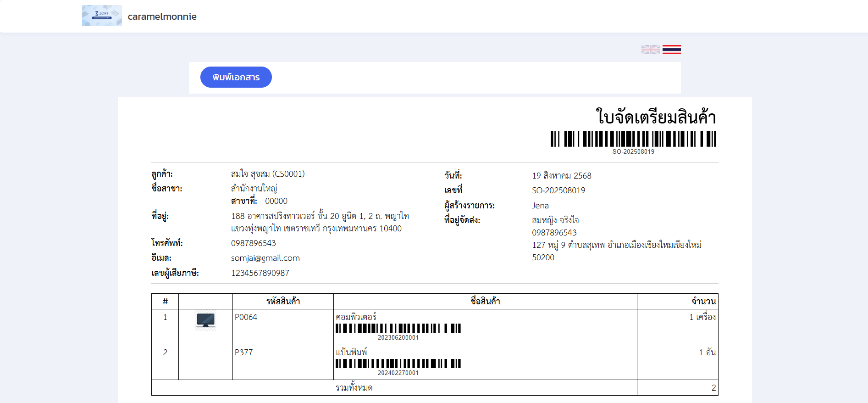Click the total quantity value 2
This screenshot has width=868, height=403.
pos(714,388)
